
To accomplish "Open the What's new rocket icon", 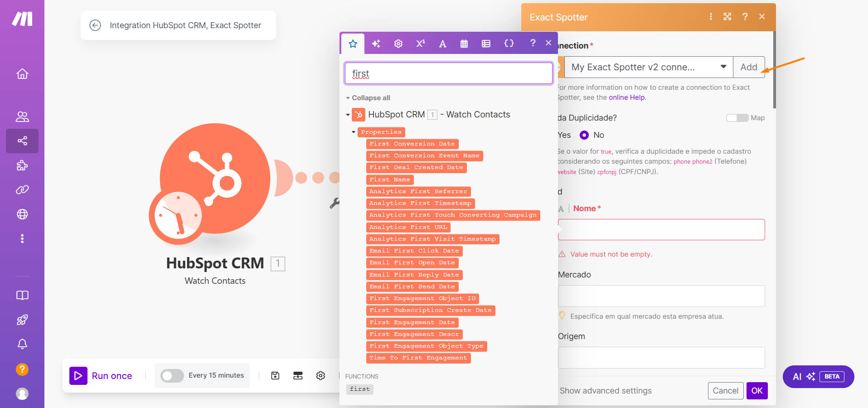I will (x=22, y=320).
